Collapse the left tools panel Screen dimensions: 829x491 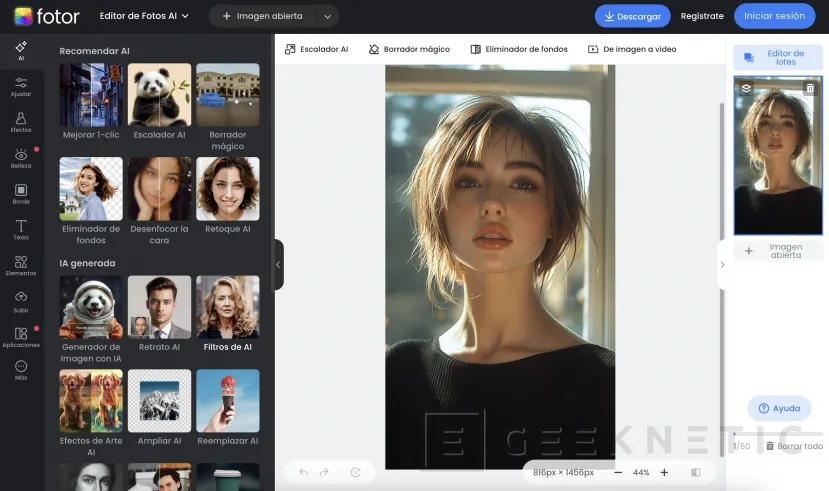point(278,265)
